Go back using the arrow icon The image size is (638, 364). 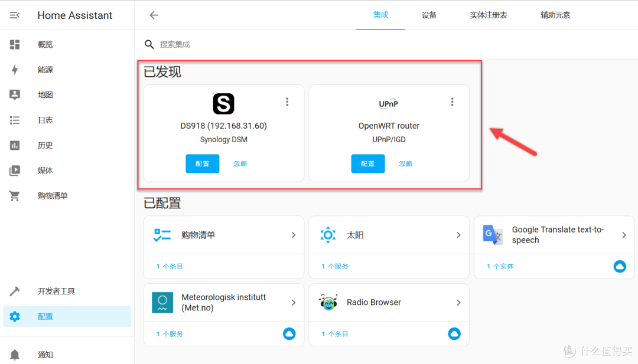[154, 15]
